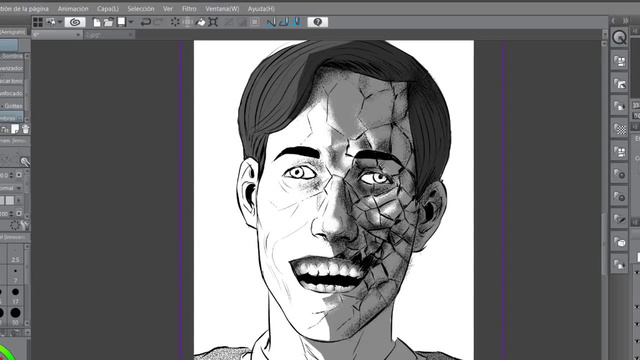Viewport: 640px width, 360px height.
Task: Open the Capa(L) menu
Action: [108, 9]
